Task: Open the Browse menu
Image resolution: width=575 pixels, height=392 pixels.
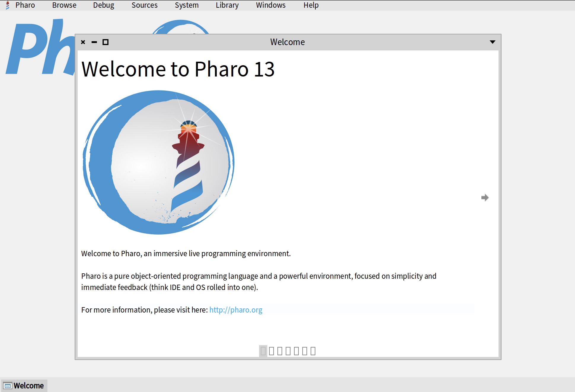Action: 64,5
